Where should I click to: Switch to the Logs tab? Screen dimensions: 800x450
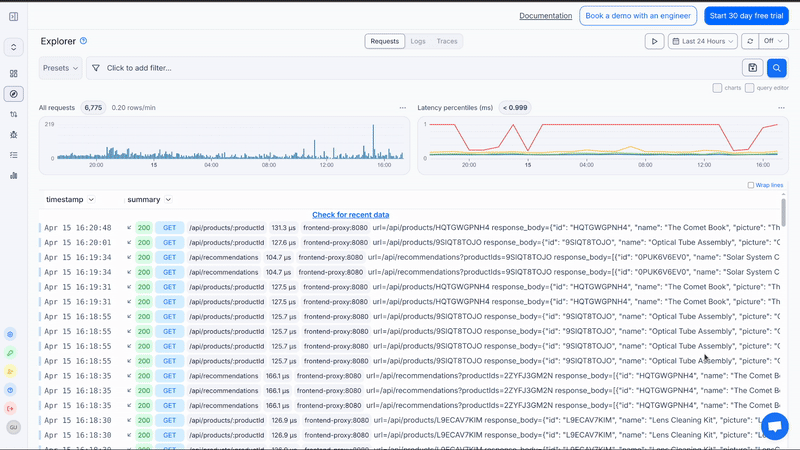[x=418, y=41]
